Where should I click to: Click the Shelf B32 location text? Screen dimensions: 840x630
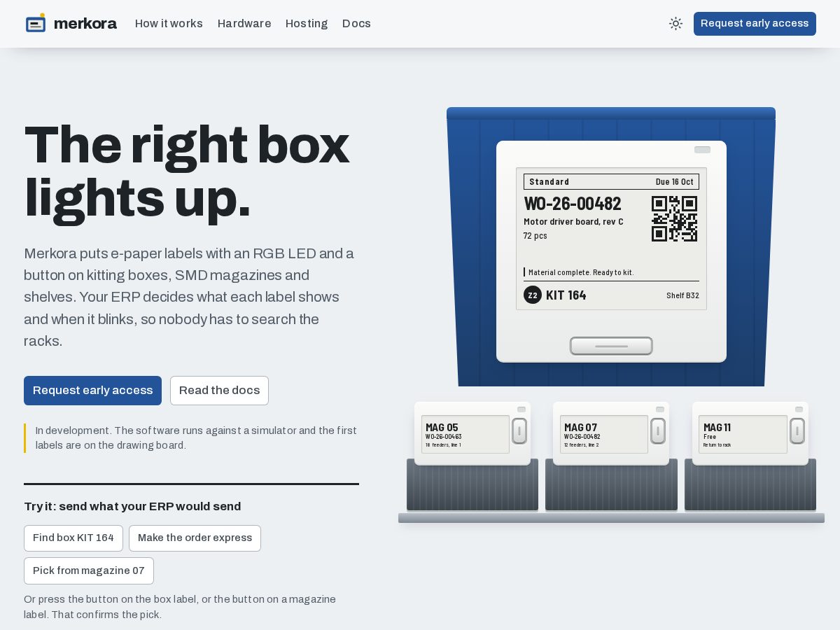682,295
